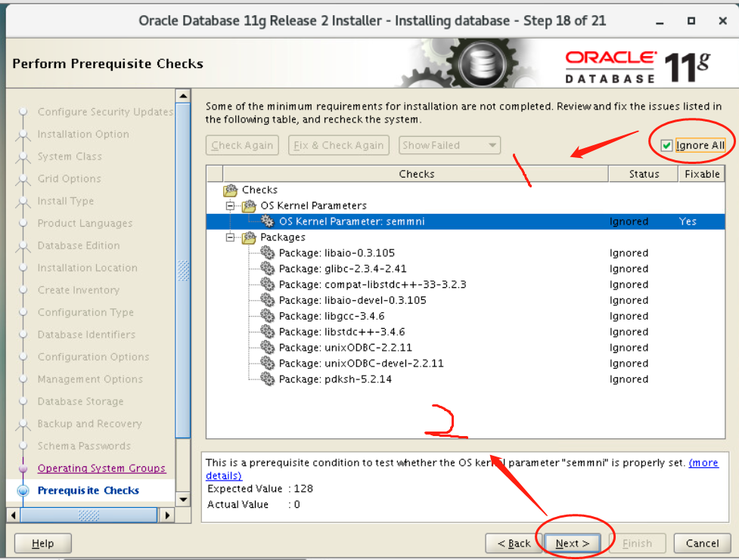Click the Expected Value : 128 text
The image size is (739, 560).
pyautogui.click(x=260, y=488)
